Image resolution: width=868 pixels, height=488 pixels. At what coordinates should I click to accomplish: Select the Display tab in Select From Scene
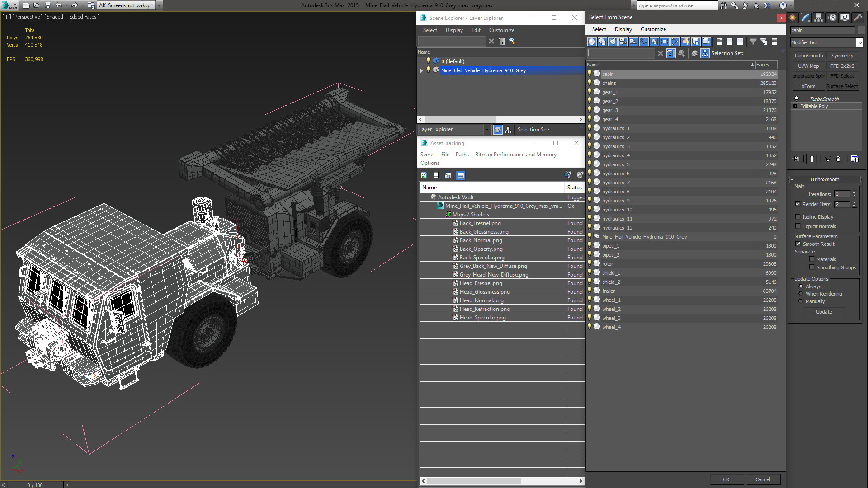[x=623, y=29]
